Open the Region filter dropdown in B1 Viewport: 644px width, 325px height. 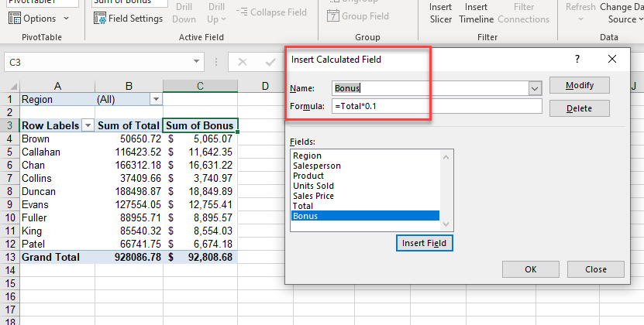(x=156, y=100)
